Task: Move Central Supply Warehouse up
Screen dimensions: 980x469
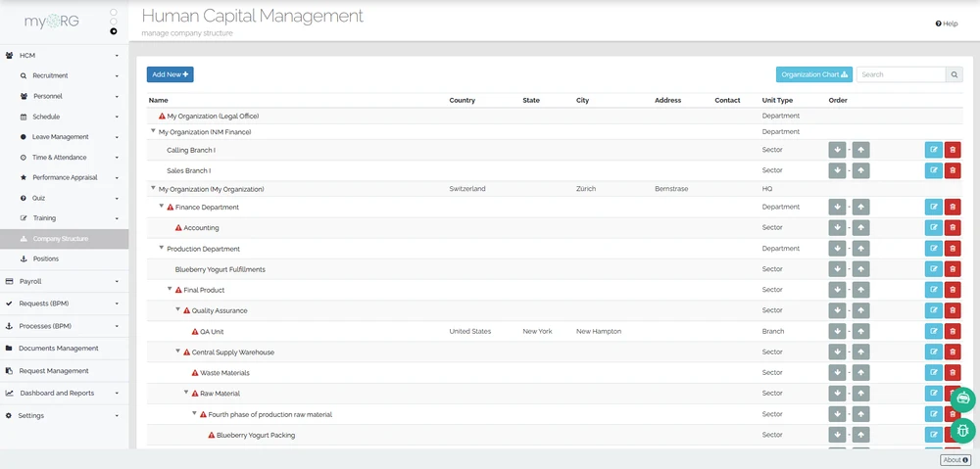Action: [860, 352]
